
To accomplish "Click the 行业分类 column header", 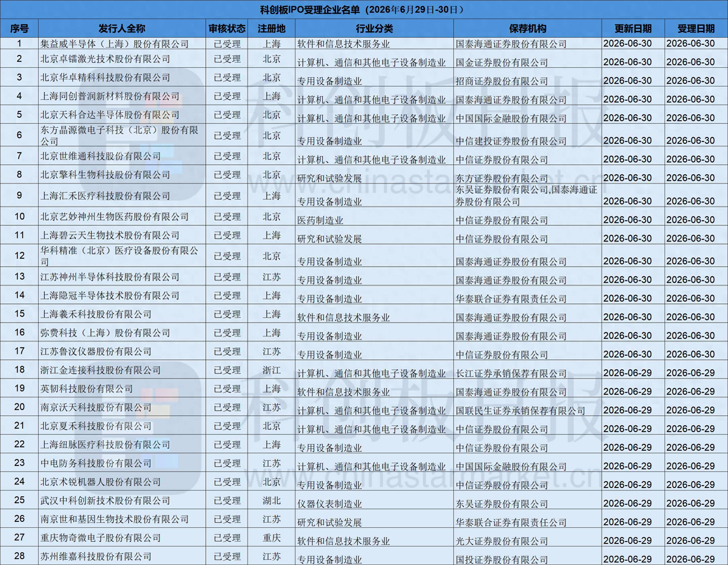I will click(374, 28).
